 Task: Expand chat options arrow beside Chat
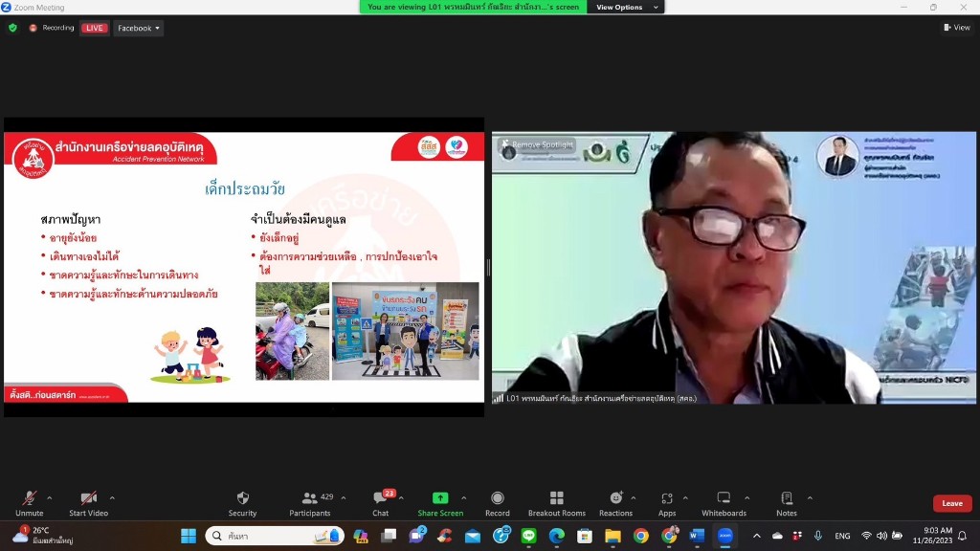click(401, 497)
